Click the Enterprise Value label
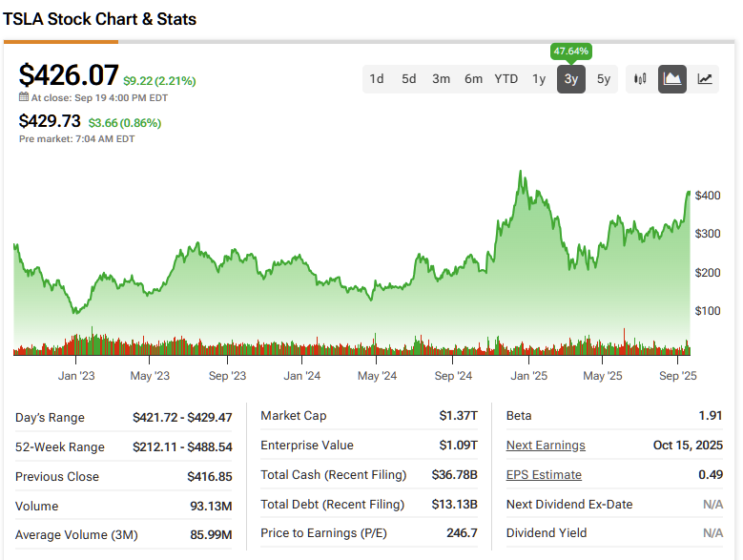 point(307,446)
